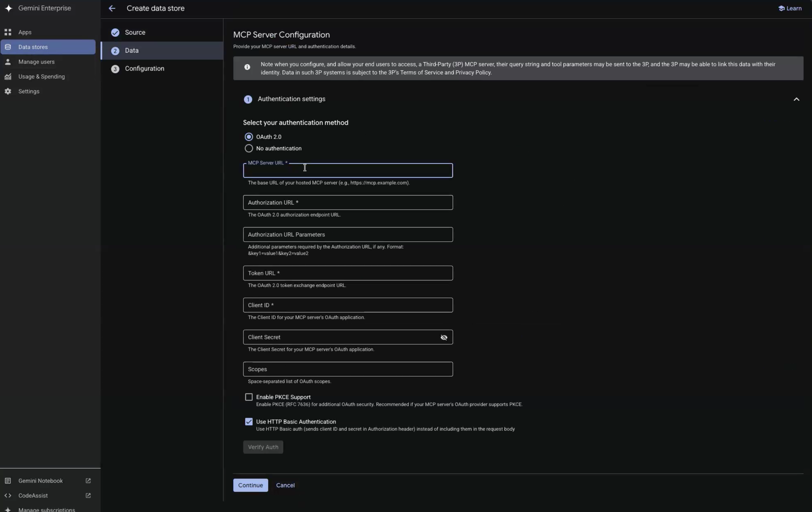Click the 'MCP Server Configuration' heading
Viewport: 812px width, 512px height.
coord(281,35)
